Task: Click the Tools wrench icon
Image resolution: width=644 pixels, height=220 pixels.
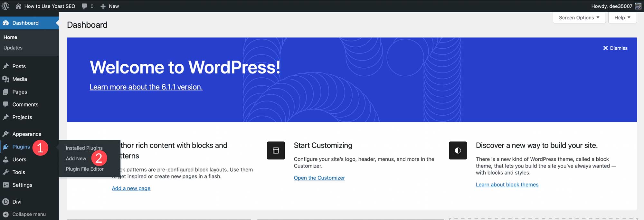Action: (x=6, y=172)
